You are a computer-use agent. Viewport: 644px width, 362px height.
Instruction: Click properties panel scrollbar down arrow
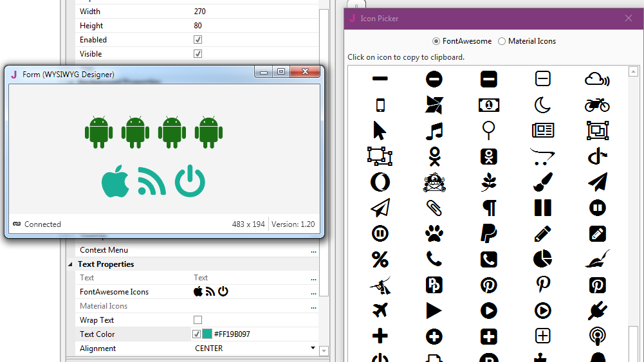pyautogui.click(x=324, y=351)
